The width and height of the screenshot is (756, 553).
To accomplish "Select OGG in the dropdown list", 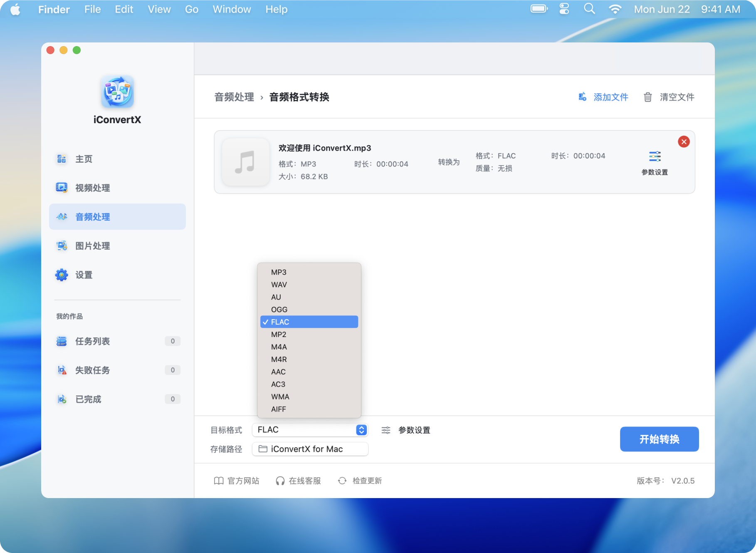I will 309,310.
